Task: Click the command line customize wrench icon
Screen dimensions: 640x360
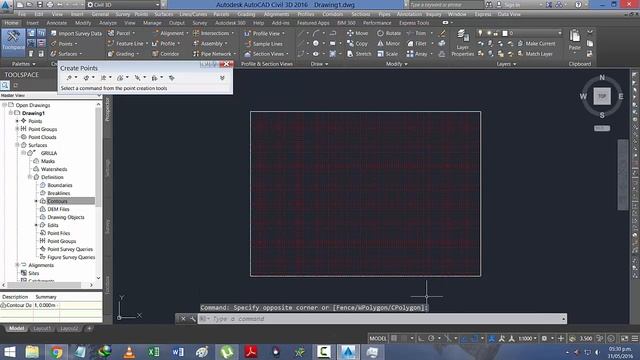Action: 193,319
